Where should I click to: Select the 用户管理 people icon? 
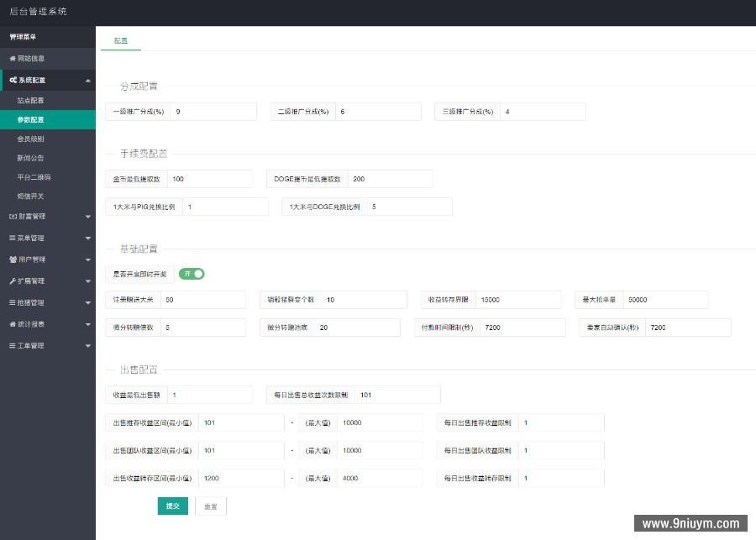[11, 259]
